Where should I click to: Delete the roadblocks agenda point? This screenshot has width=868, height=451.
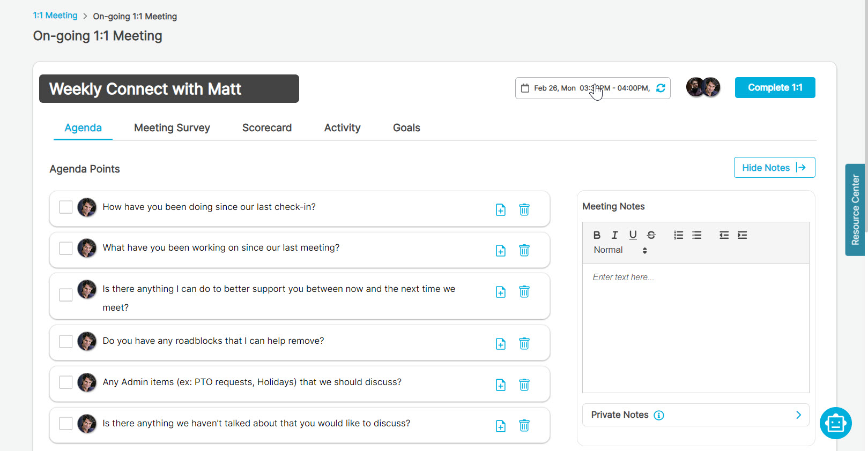click(524, 343)
